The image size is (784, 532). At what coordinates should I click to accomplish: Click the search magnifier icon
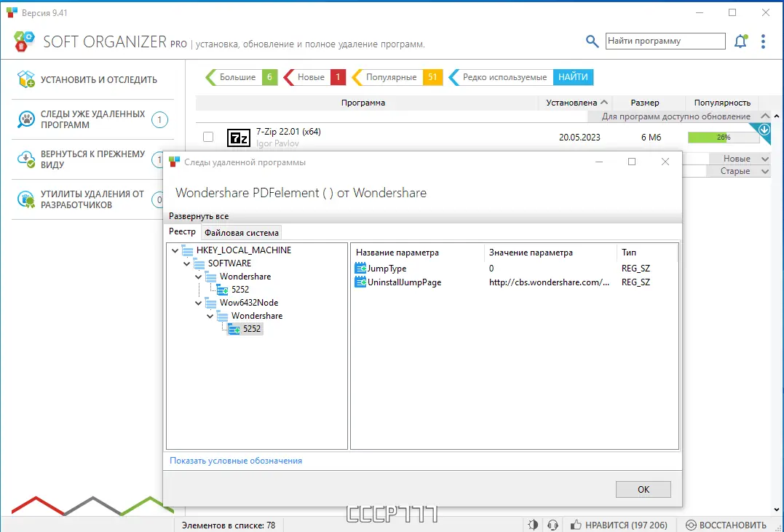coord(592,41)
